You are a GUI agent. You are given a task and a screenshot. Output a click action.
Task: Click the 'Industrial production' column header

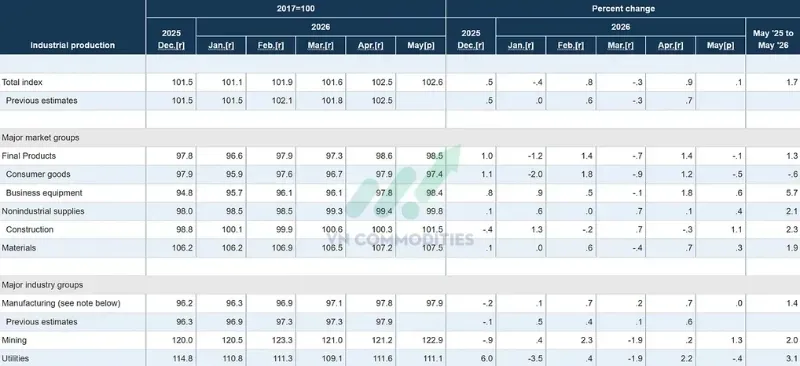click(x=72, y=45)
